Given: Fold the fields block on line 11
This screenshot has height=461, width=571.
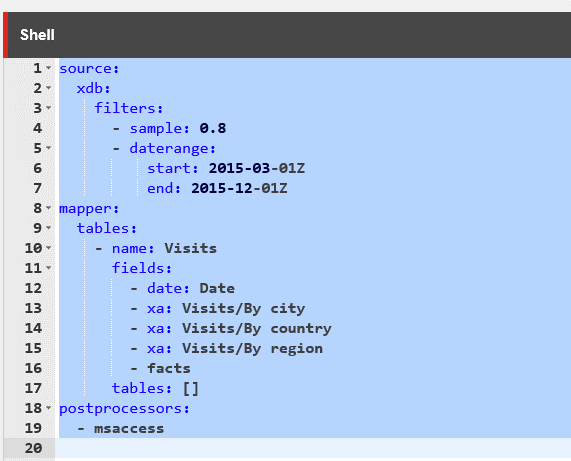Looking at the screenshot, I should (48, 268).
